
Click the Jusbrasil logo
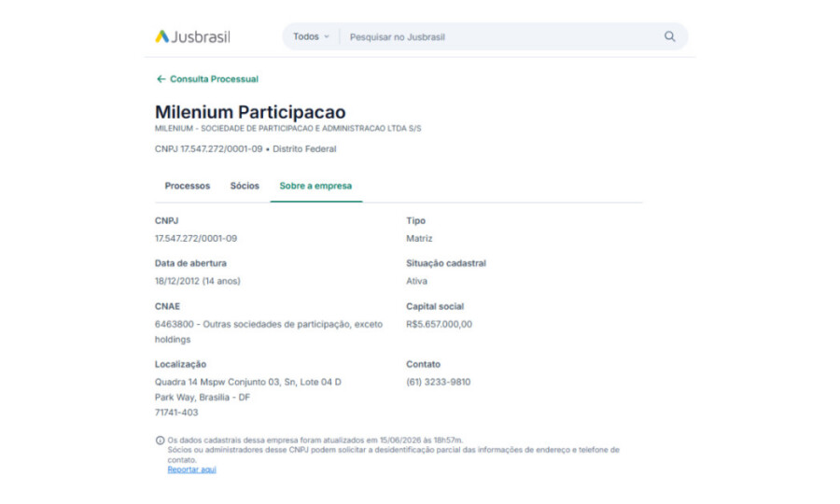pos(192,36)
